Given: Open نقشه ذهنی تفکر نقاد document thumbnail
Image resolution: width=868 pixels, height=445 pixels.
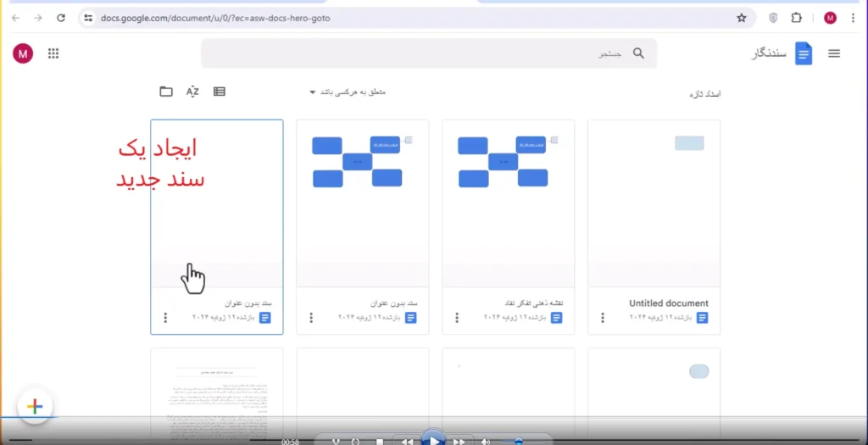Looking at the screenshot, I should pyautogui.click(x=509, y=203).
